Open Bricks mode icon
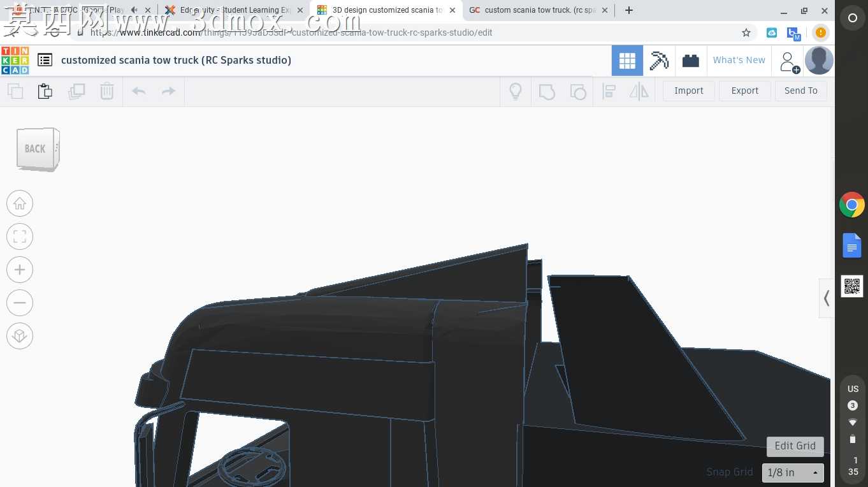The width and height of the screenshot is (868, 487). [691, 61]
